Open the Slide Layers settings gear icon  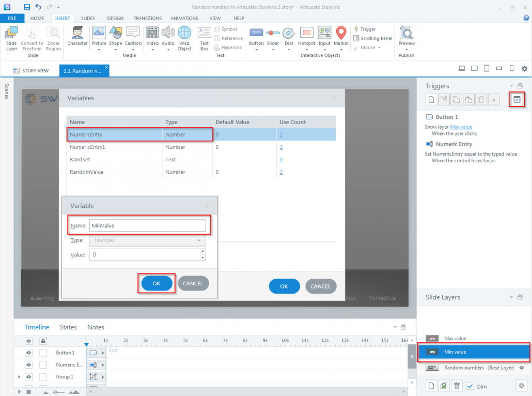pyautogui.click(x=521, y=386)
